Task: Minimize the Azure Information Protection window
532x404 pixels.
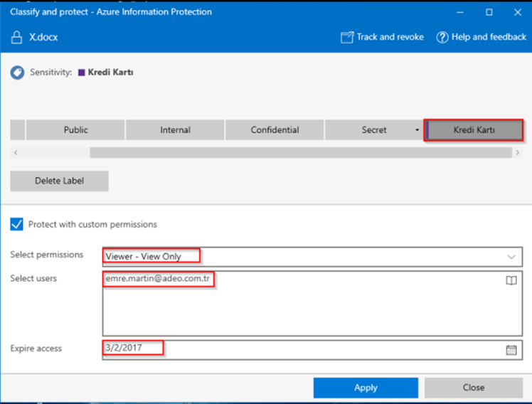Action: coord(460,12)
